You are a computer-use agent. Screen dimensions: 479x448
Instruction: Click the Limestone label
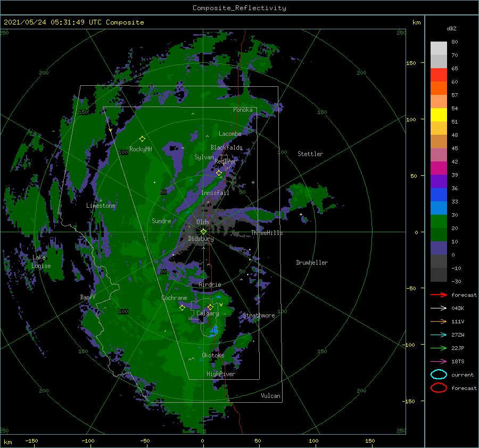(x=101, y=206)
